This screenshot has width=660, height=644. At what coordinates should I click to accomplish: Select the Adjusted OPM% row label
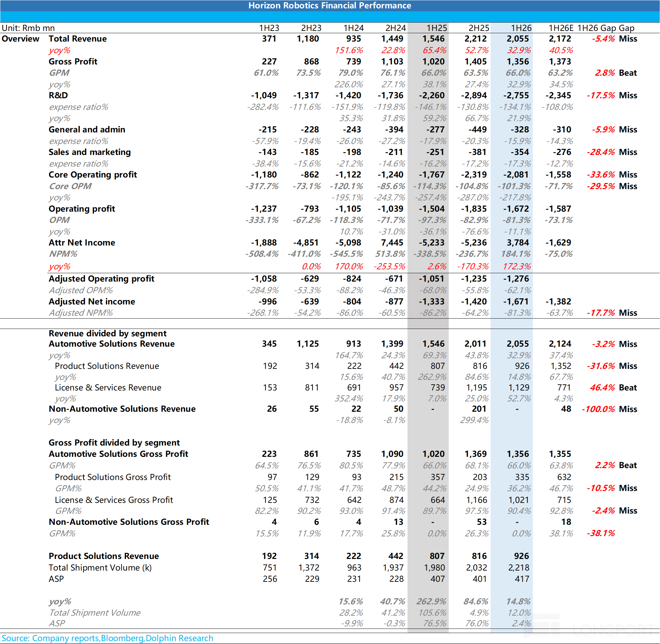(81, 290)
